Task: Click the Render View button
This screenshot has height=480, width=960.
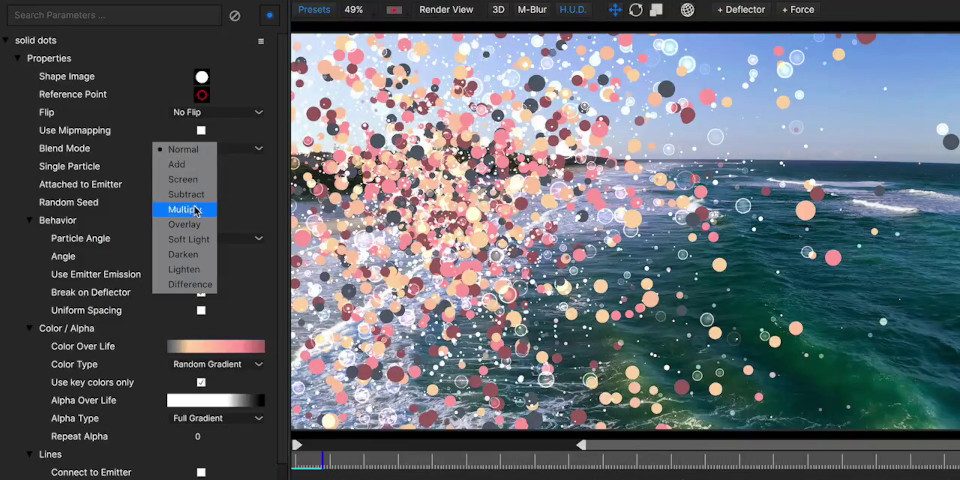Action: pos(446,10)
